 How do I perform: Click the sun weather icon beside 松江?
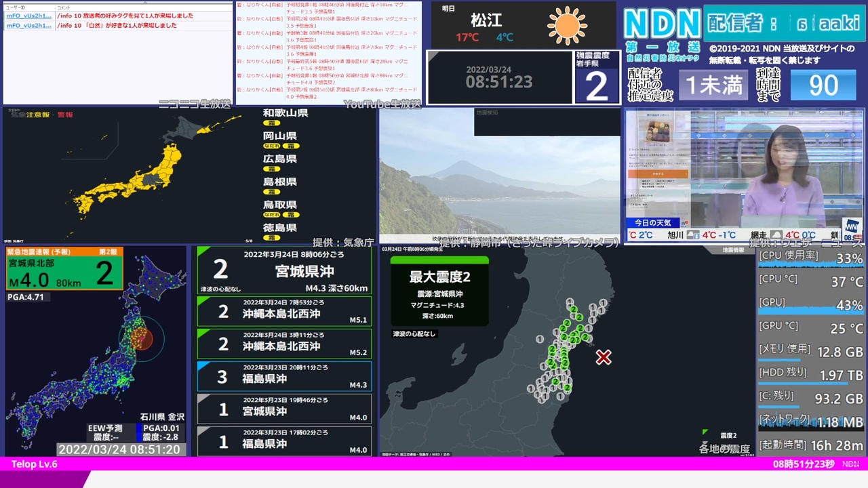point(567,26)
